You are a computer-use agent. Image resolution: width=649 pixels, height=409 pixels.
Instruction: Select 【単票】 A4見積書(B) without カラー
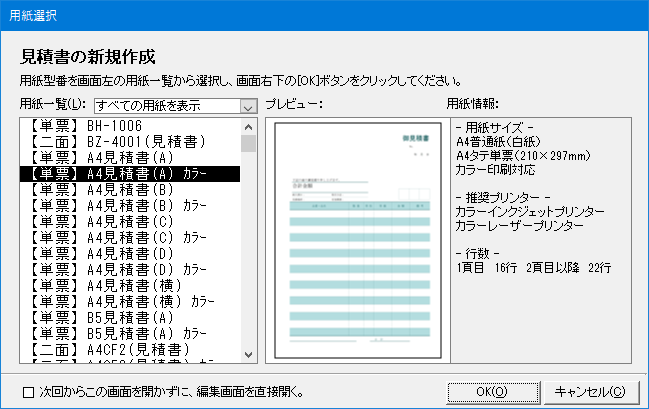pyautogui.click(x=130, y=190)
